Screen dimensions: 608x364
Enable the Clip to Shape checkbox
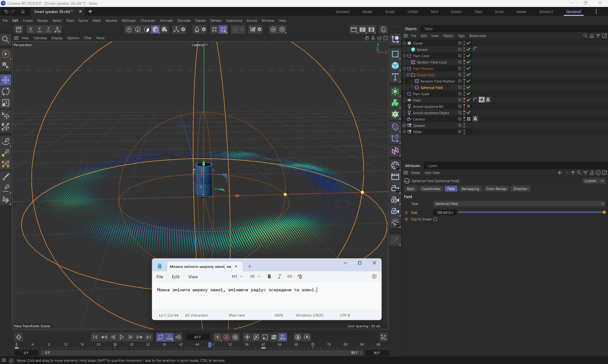435,219
